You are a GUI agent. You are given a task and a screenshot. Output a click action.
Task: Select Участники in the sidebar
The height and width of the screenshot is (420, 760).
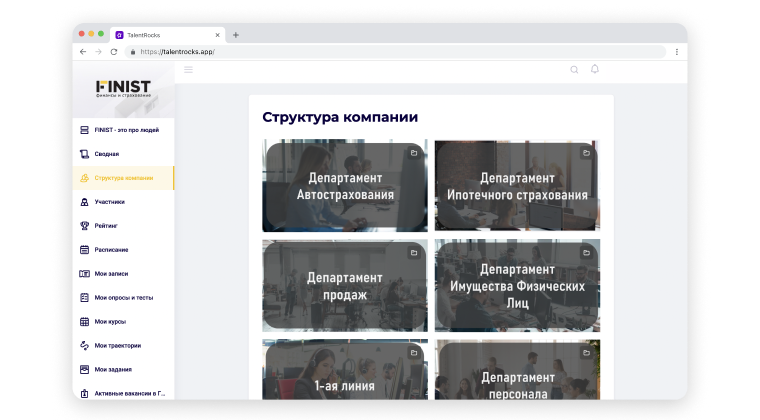[109, 202]
